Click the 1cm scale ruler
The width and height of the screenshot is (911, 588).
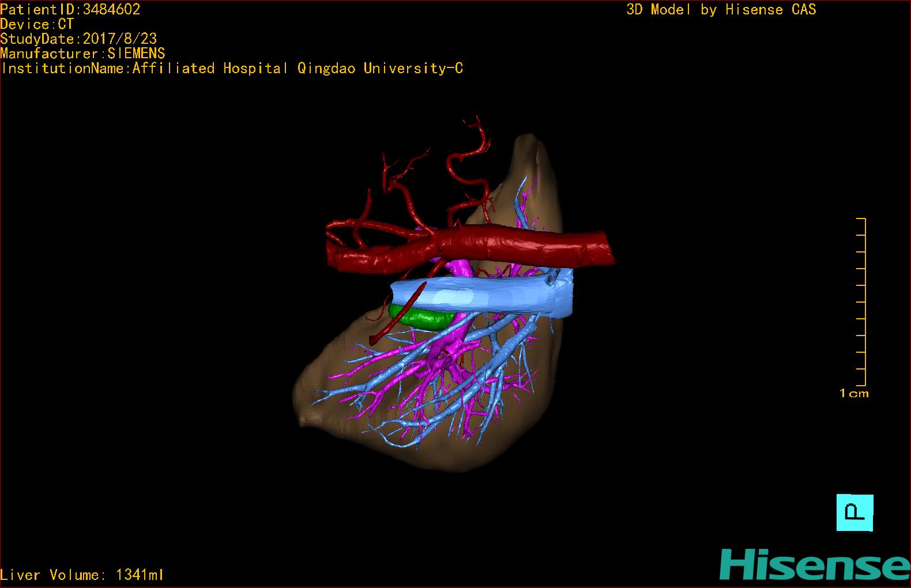pos(861,302)
